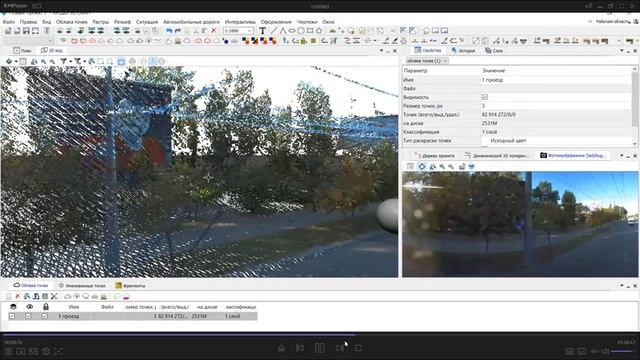Open the properties panel options arrow

click(622, 51)
